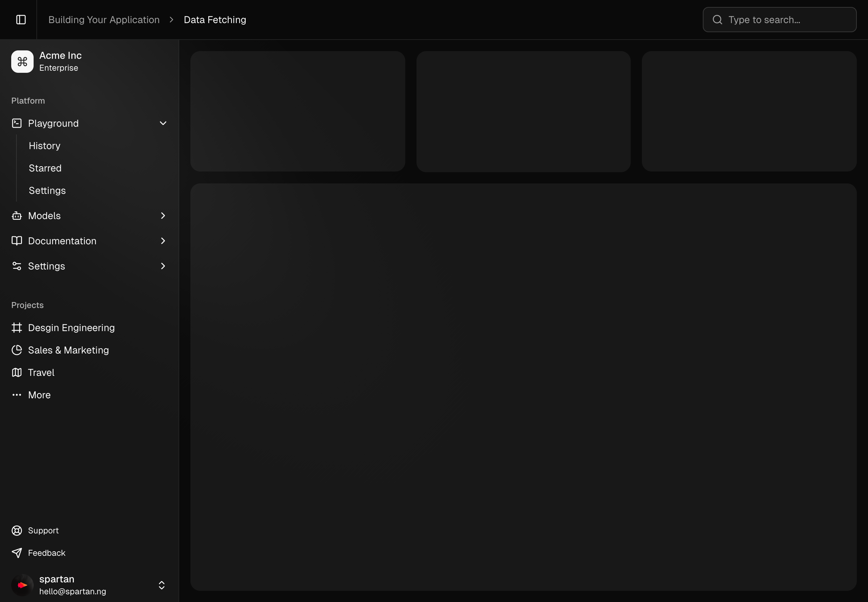The image size is (868, 602).
Task: Open Building Your Application breadcrumb
Action: (104, 19)
